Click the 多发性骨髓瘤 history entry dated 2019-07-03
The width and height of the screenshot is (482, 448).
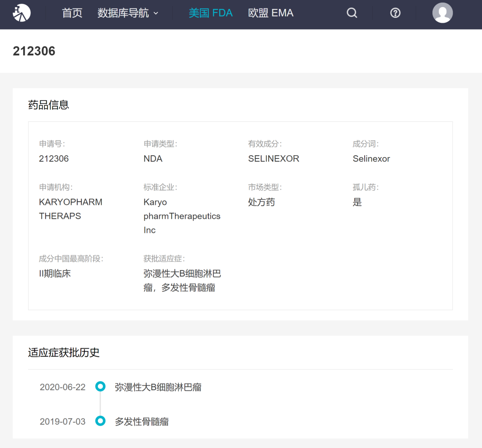(142, 421)
